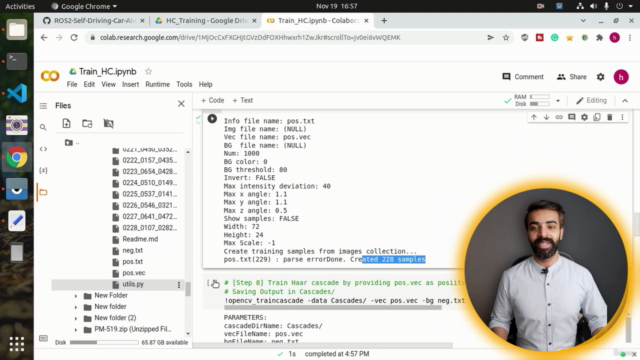Open the View menu
The width and height of the screenshot is (640, 360).
click(109, 84)
